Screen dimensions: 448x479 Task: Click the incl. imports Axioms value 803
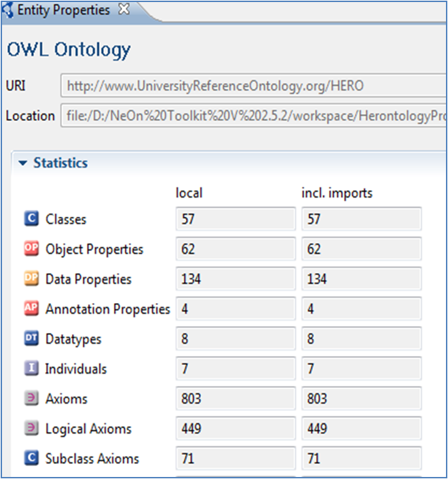tap(362, 398)
